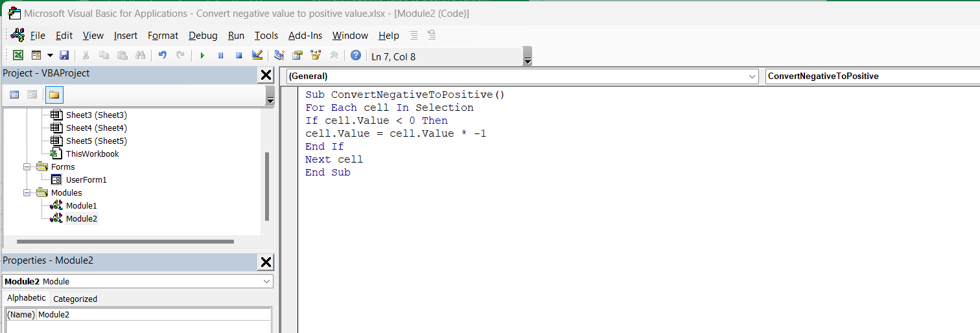This screenshot has height=333, width=980.
Task: Click the Redo arrow icon
Action: click(180, 56)
